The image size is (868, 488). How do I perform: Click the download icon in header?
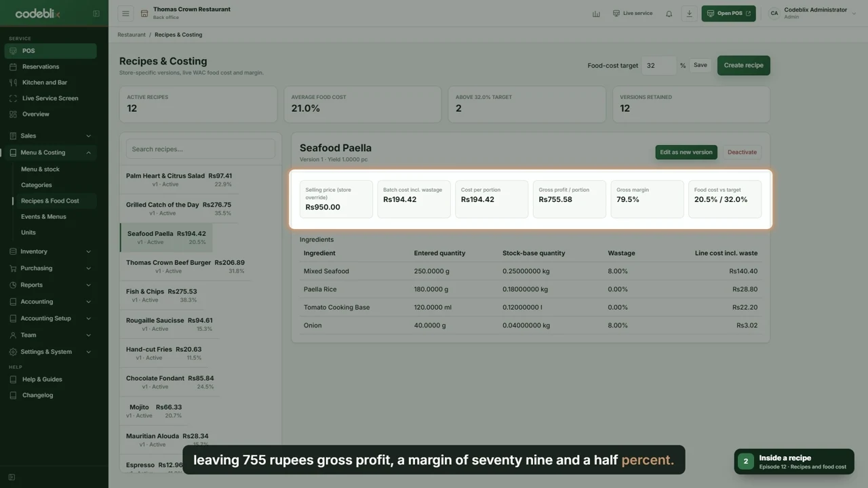(689, 14)
